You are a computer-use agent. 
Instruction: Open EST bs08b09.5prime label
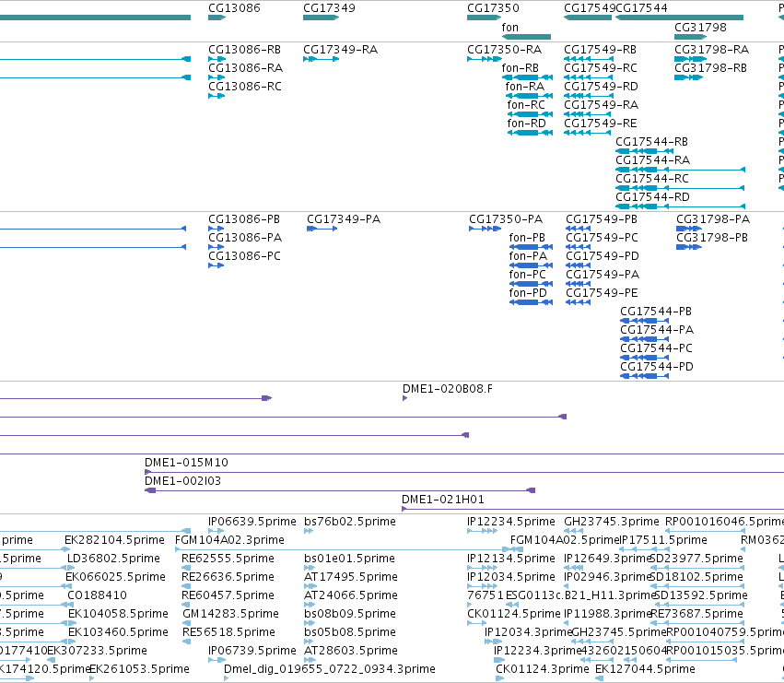pos(349,614)
